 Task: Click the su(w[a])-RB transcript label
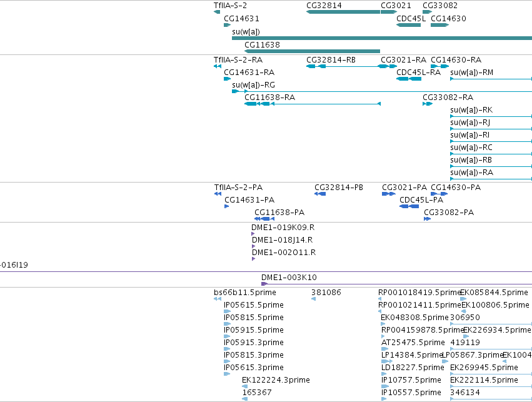471,160
